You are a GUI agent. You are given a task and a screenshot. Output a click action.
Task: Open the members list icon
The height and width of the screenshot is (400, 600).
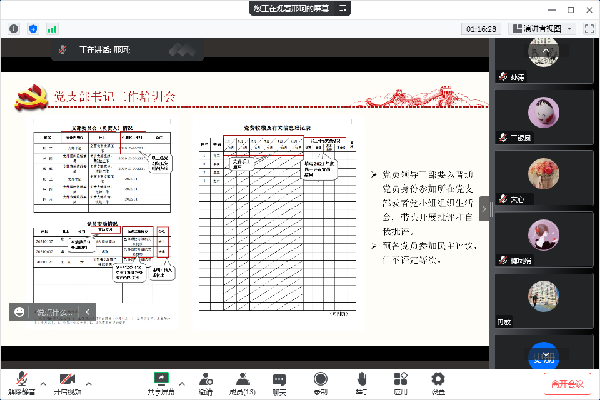(x=242, y=379)
